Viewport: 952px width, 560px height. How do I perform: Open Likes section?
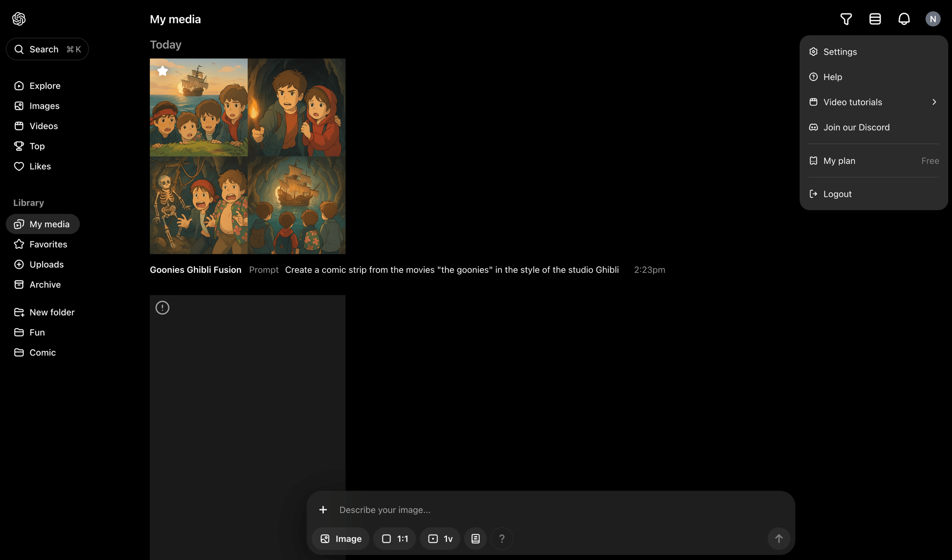pos(33,166)
